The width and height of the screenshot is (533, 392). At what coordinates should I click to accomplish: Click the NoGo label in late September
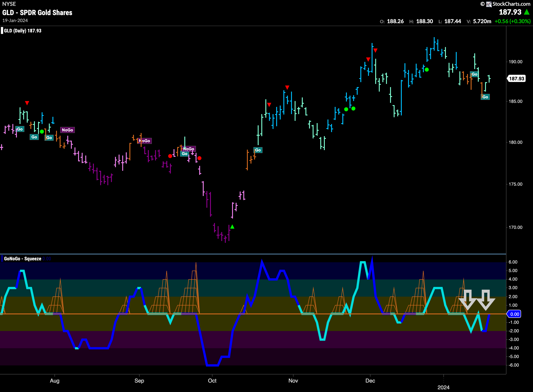pos(189,149)
